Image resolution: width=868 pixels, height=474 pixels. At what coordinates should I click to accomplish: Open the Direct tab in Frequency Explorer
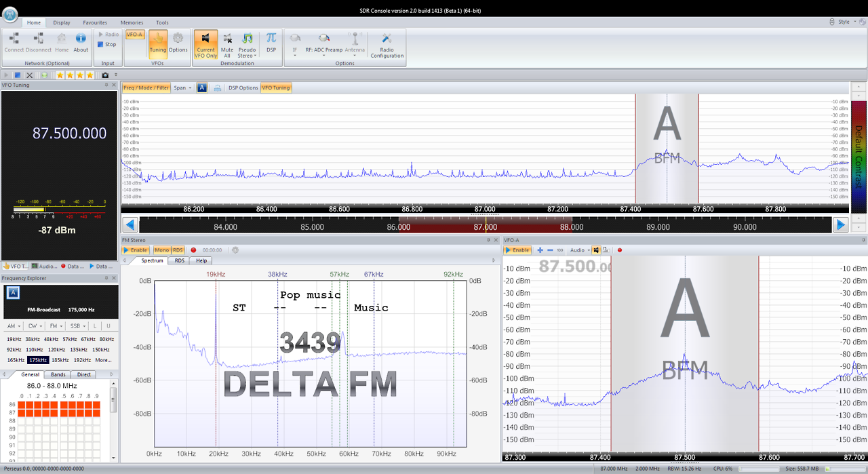coord(84,374)
